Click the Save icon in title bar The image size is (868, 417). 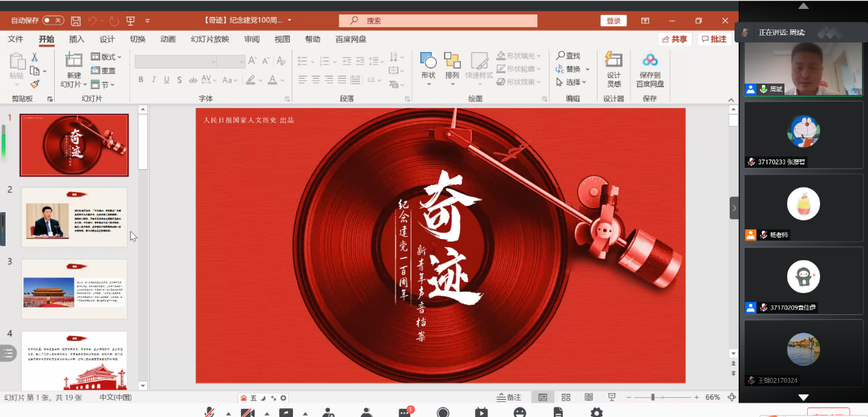[x=76, y=21]
